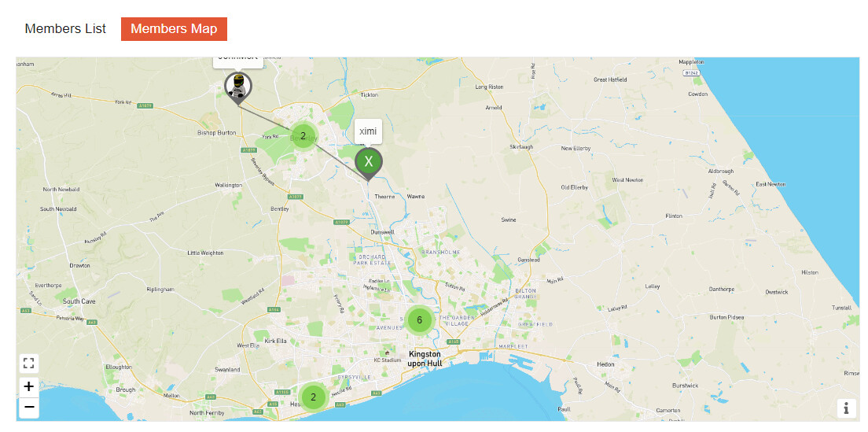Image resolution: width=868 pixels, height=432 pixels.
Task: Click the South Cave place label
Action: pyautogui.click(x=79, y=301)
